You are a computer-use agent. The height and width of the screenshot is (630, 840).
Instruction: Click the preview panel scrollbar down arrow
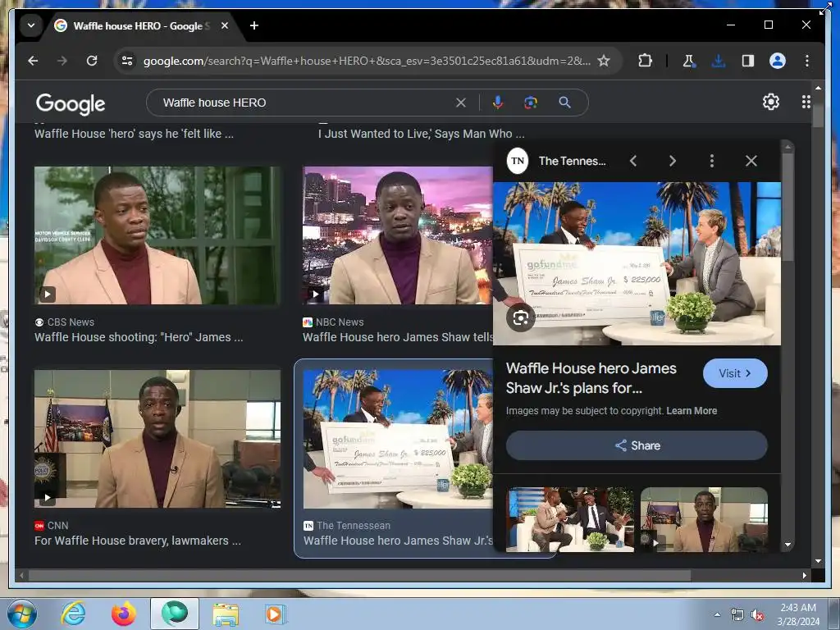pos(787,545)
